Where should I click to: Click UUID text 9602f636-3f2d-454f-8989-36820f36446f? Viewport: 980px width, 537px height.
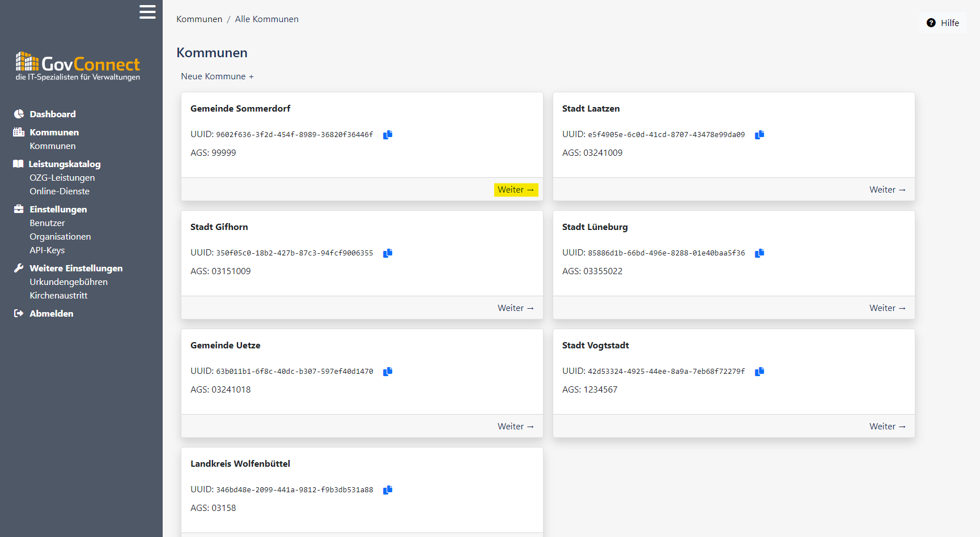pyautogui.click(x=295, y=135)
